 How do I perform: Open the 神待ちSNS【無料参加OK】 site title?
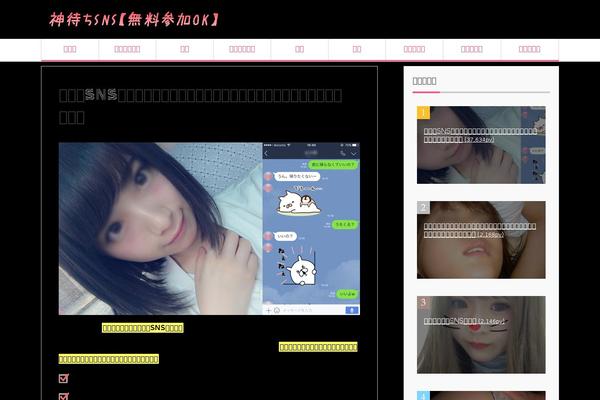click(x=134, y=19)
